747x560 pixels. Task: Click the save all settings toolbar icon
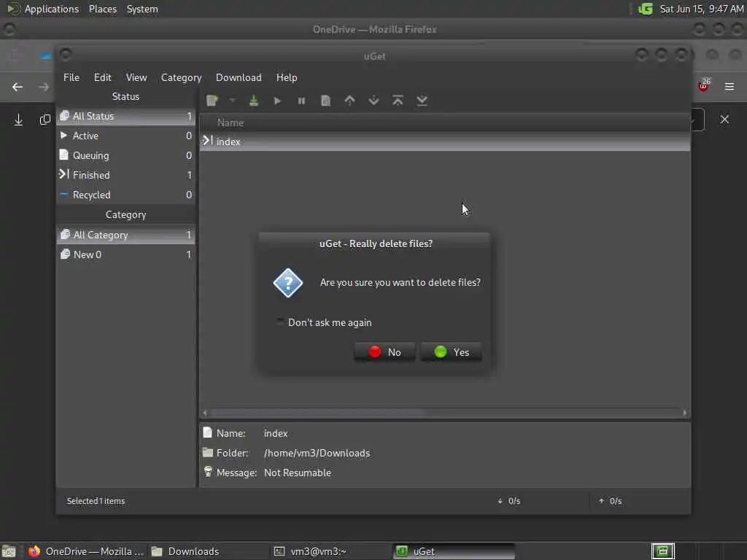click(254, 101)
